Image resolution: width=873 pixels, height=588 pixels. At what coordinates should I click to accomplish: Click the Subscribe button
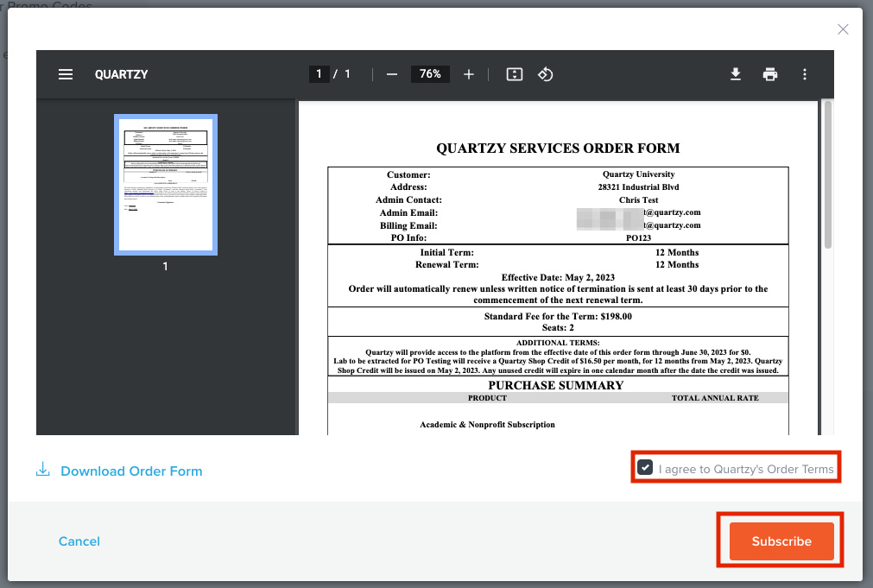point(781,541)
